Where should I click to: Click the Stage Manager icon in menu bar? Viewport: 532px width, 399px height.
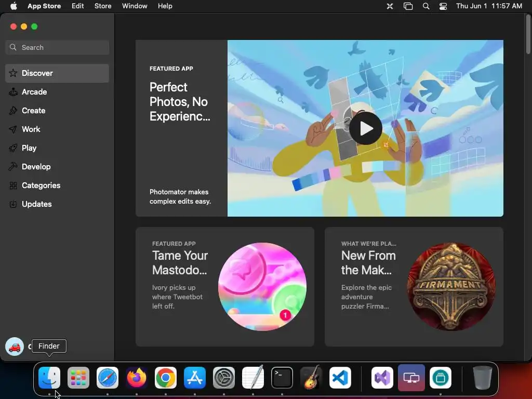tap(408, 6)
